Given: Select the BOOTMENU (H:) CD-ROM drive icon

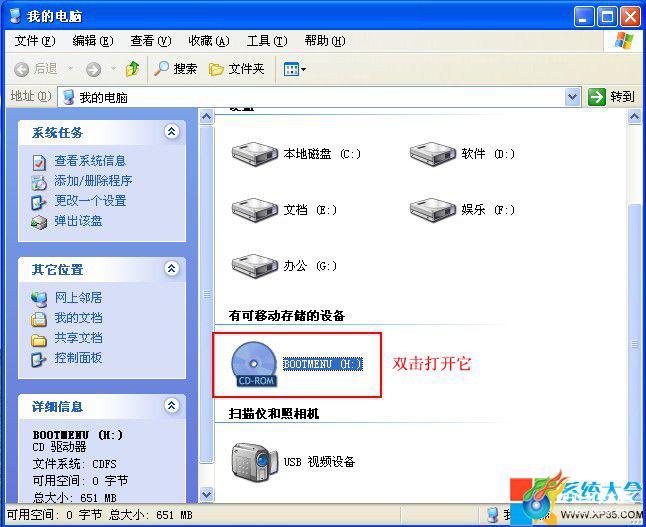Looking at the screenshot, I should pyautogui.click(x=254, y=365).
